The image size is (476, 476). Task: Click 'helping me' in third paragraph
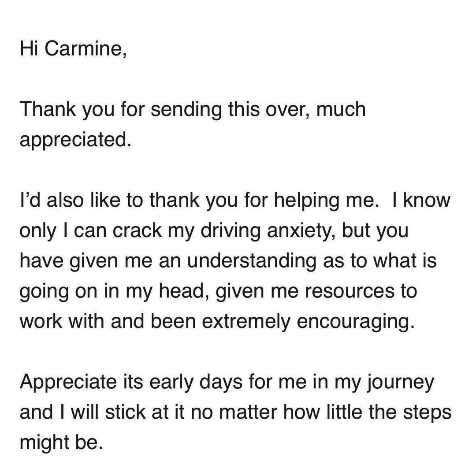click(x=324, y=201)
